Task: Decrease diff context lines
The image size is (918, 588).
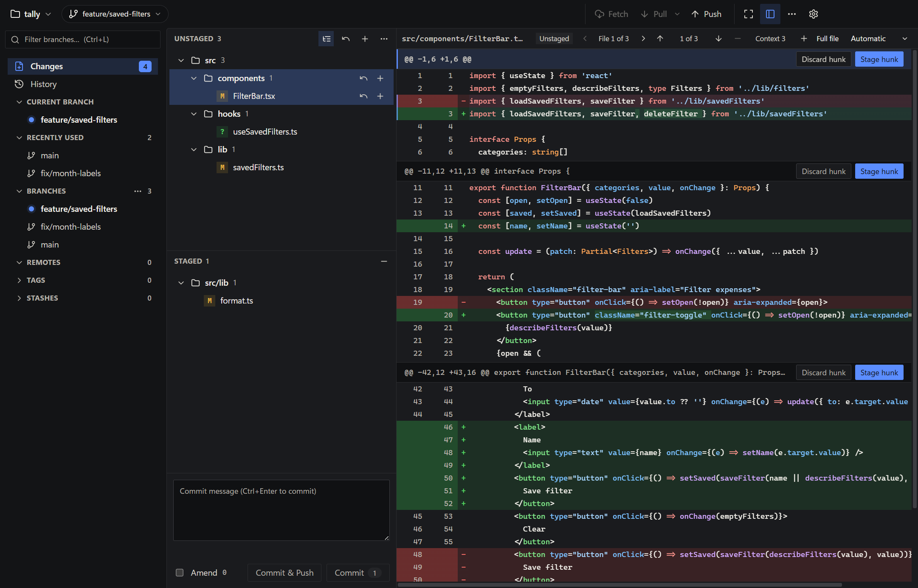Action: pos(738,39)
